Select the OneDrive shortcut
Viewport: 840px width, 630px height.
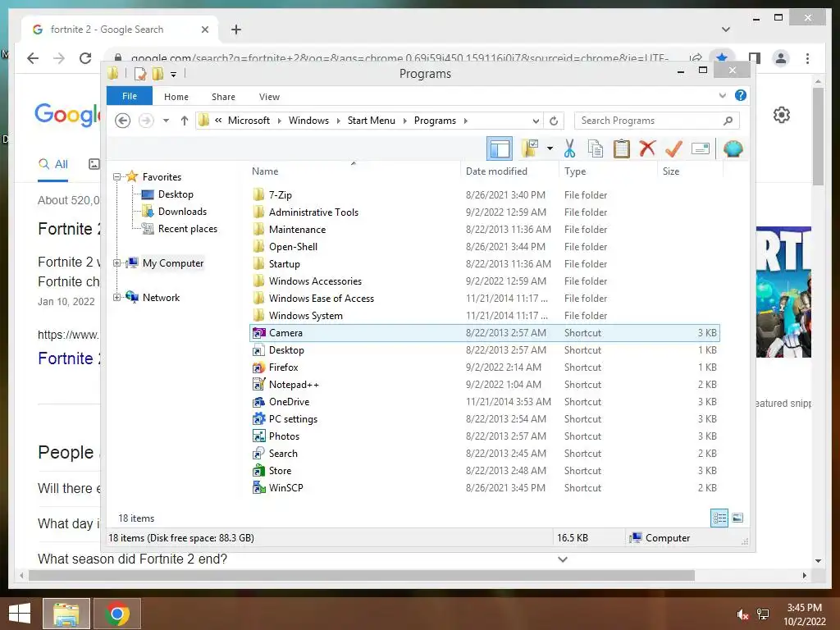pyautogui.click(x=484, y=402)
